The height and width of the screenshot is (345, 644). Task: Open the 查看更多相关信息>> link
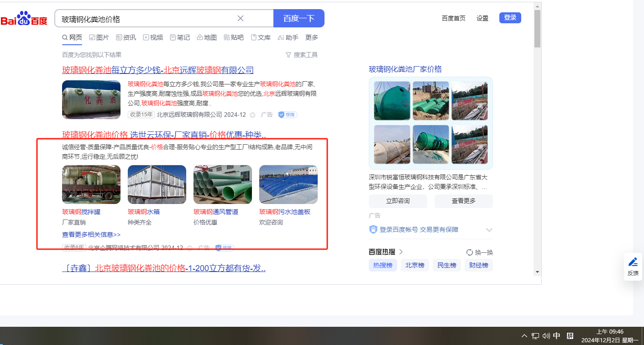tap(91, 235)
